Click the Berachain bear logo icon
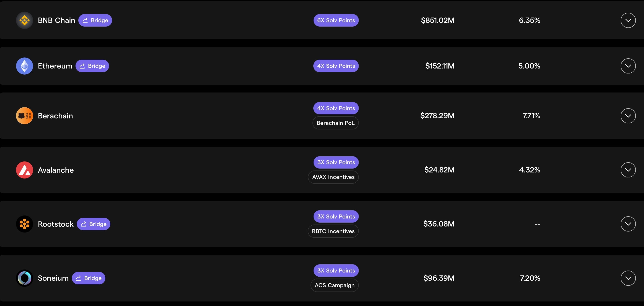The height and width of the screenshot is (306, 644). [x=24, y=116]
